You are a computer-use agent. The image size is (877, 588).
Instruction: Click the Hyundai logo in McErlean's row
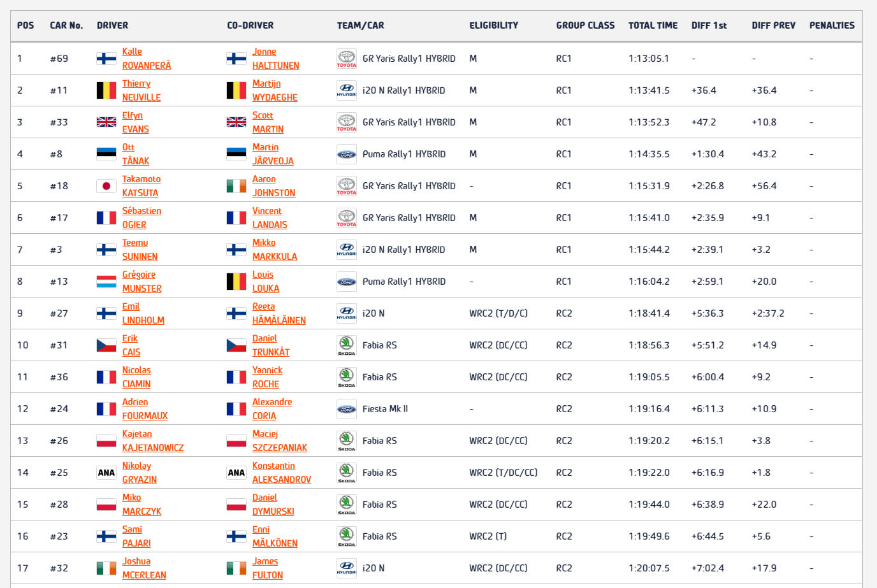346,568
